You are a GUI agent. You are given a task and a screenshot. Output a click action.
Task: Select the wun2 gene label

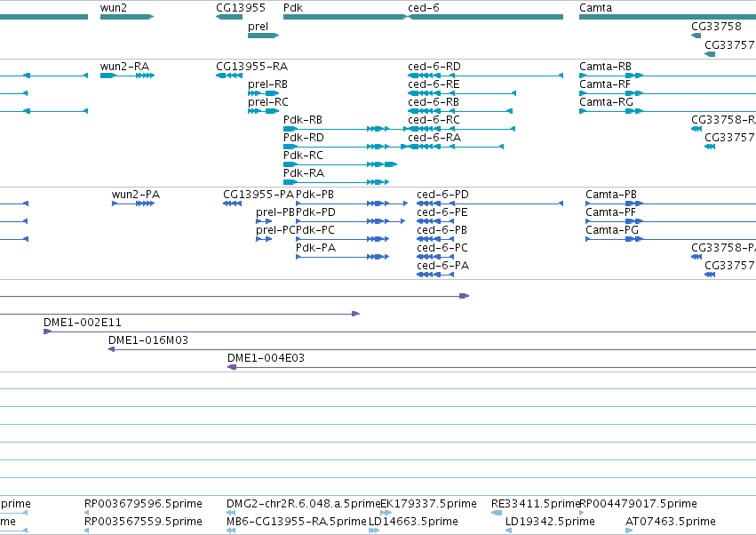(114, 8)
